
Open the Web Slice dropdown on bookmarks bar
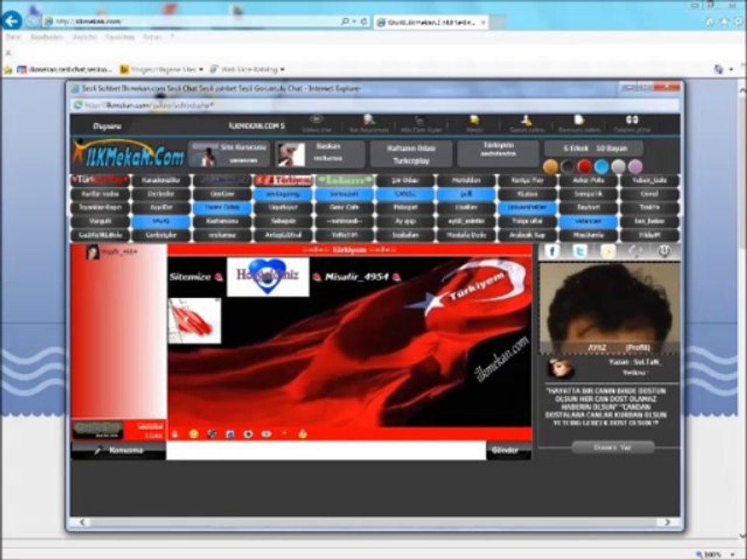pos(282,69)
